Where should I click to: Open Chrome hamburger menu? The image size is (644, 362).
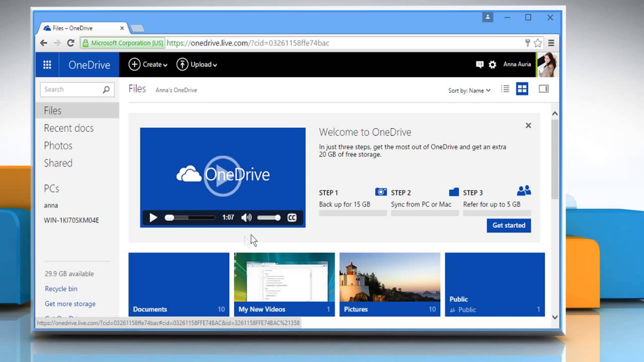551,43
